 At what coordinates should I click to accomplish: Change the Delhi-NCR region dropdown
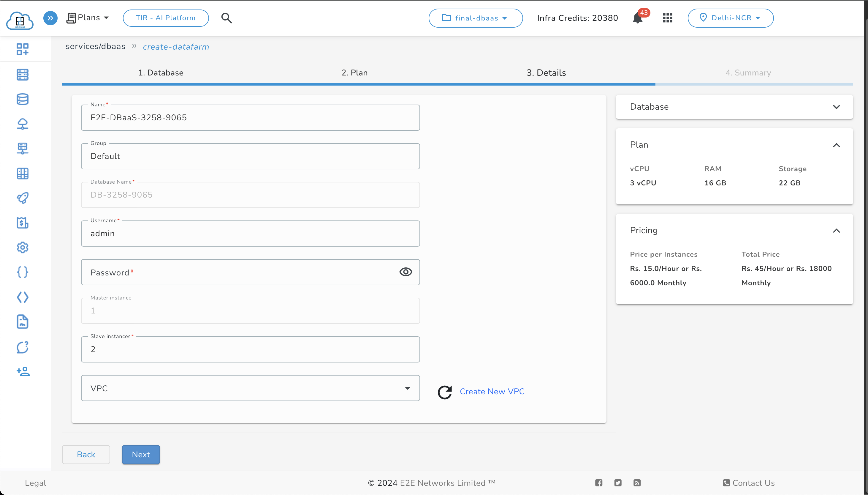point(731,18)
